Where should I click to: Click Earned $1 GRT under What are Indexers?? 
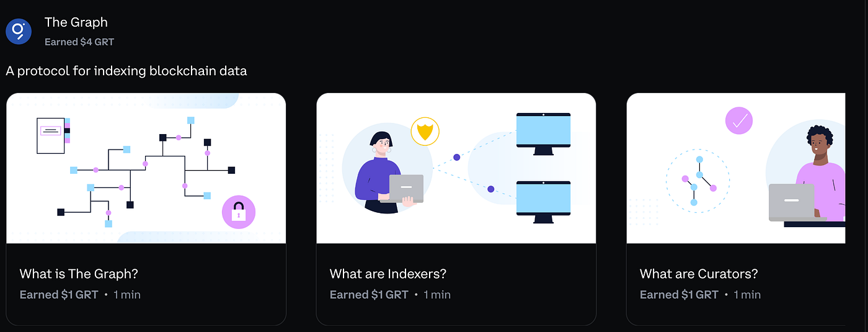369,295
